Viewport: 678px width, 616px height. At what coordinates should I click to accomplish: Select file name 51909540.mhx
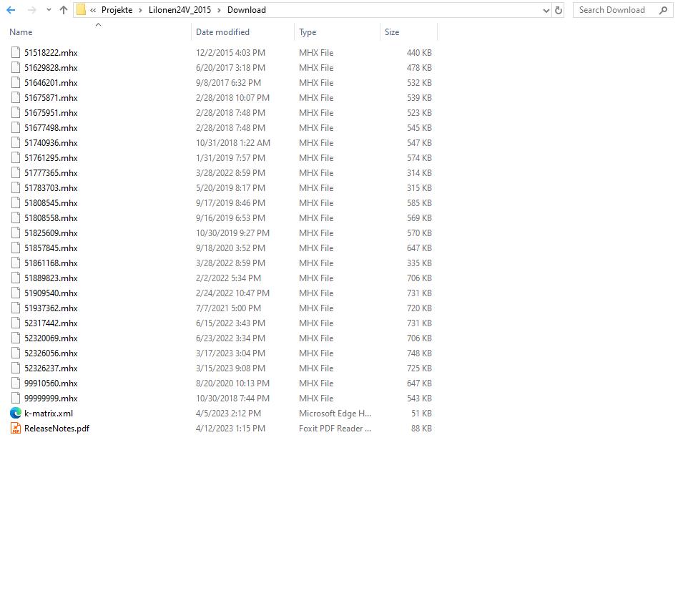tap(51, 293)
